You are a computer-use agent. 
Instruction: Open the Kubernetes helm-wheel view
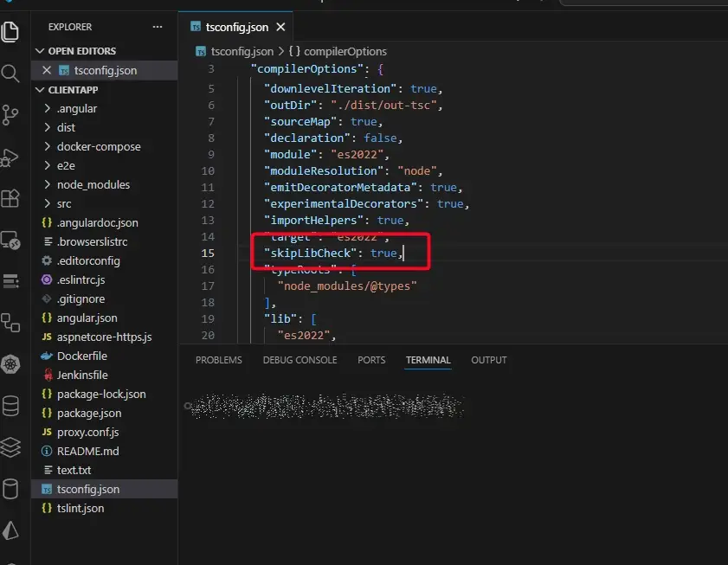click(10, 364)
